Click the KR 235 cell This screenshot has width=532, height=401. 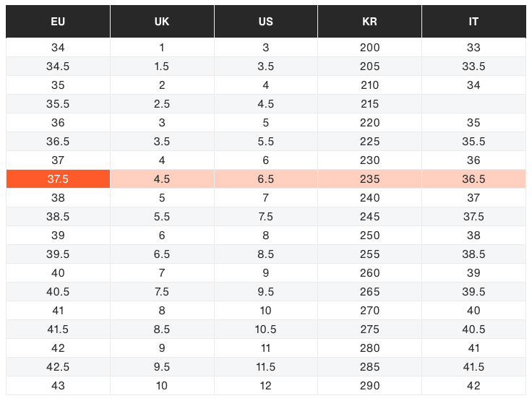click(x=370, y=178)
